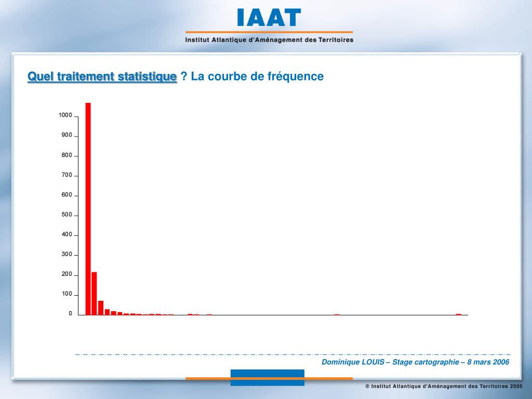Viewport: 532px width, 399px height.
Task: Click the y-axis label '0'
Action: [71, 314]
